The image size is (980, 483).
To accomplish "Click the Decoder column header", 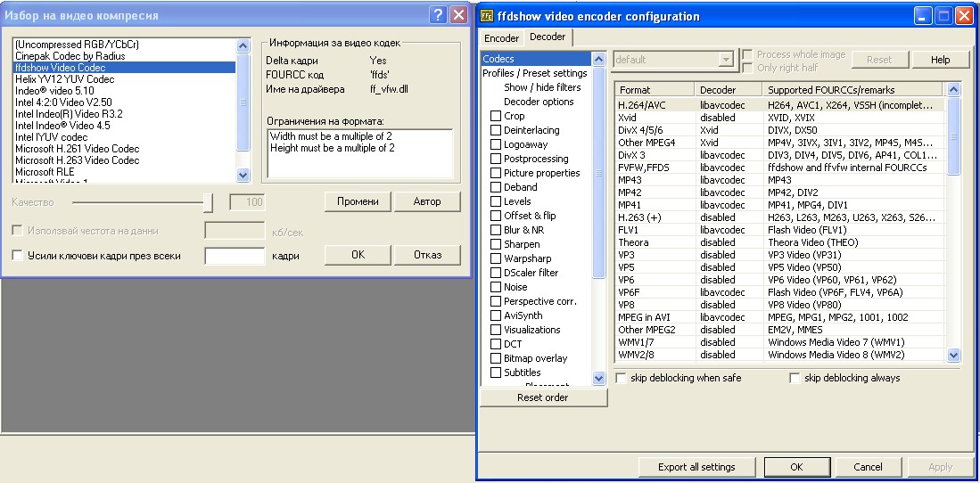I will (x=729, y=90).
